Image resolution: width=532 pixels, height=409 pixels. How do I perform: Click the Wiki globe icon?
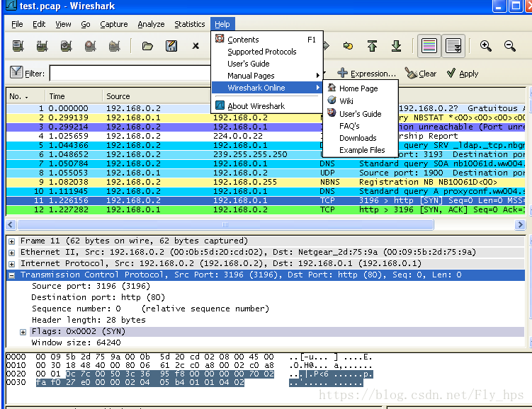pyautogui.click(x=332, y=100)
